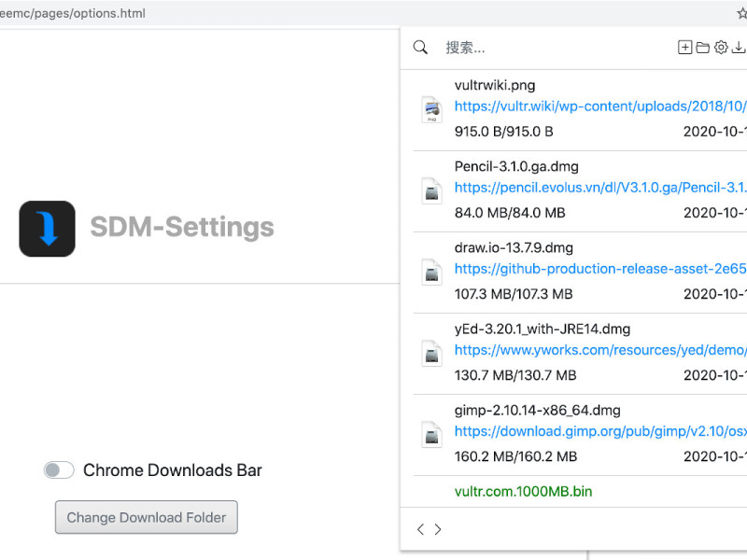Image resolution: width=747 pixels, height=560 pixels.
Task: Click the 107.3 MB/107.3 MB size text
Action: coord(514,294)
